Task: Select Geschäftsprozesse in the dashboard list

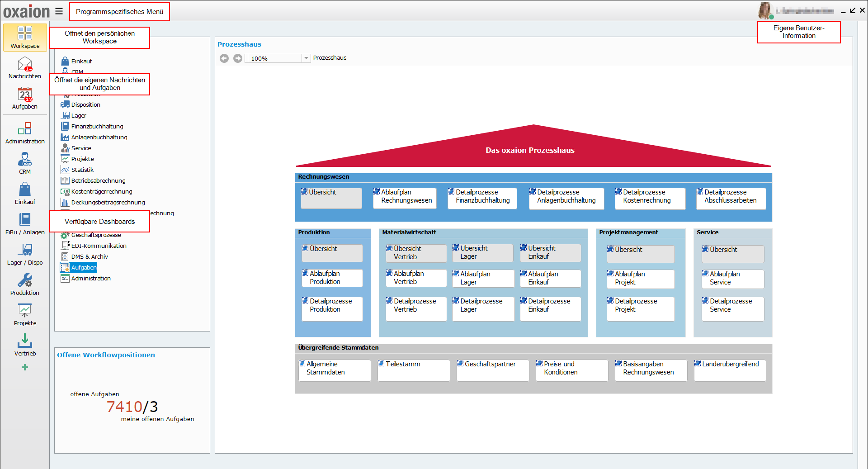Action: point(91,235)
